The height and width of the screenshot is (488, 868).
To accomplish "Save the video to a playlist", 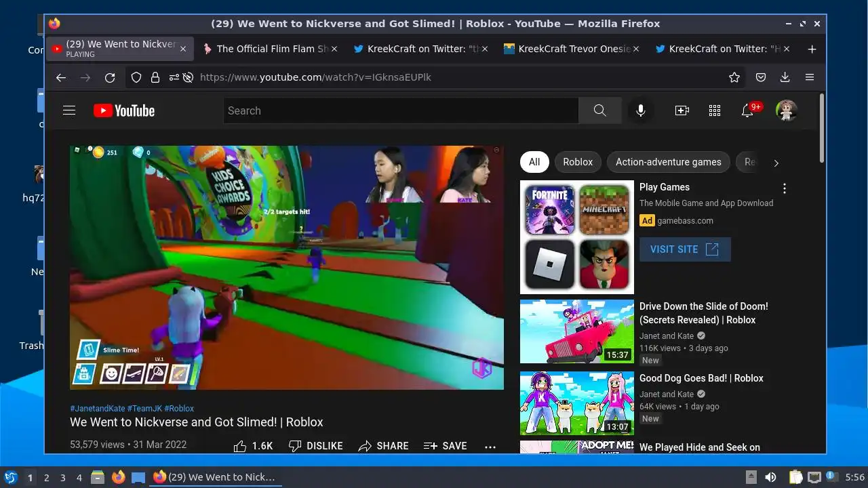I will coord(445,446).
